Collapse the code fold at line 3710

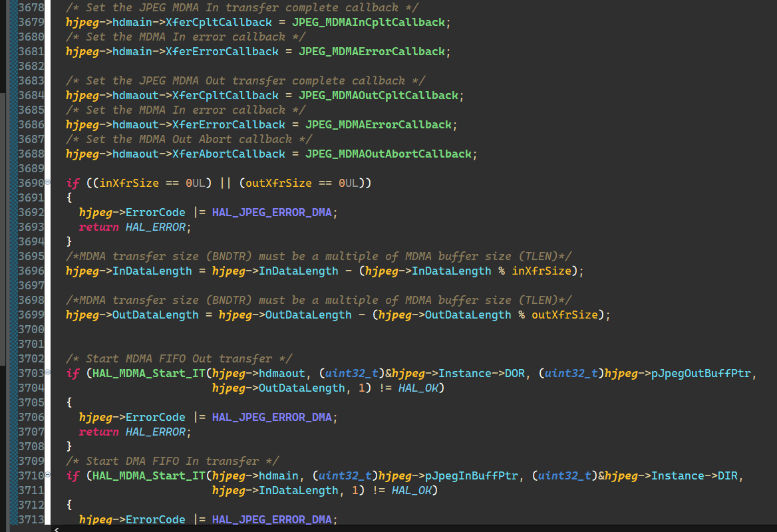(x=48, y=475)
